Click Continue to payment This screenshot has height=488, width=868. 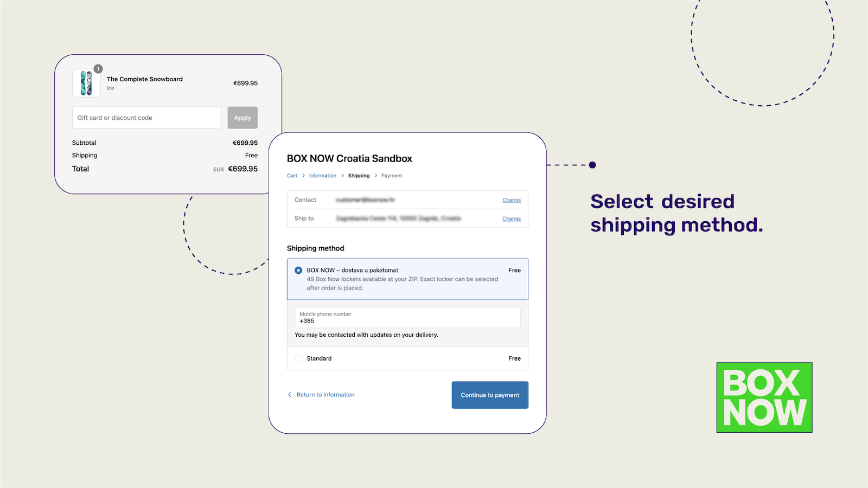(489, 395)
